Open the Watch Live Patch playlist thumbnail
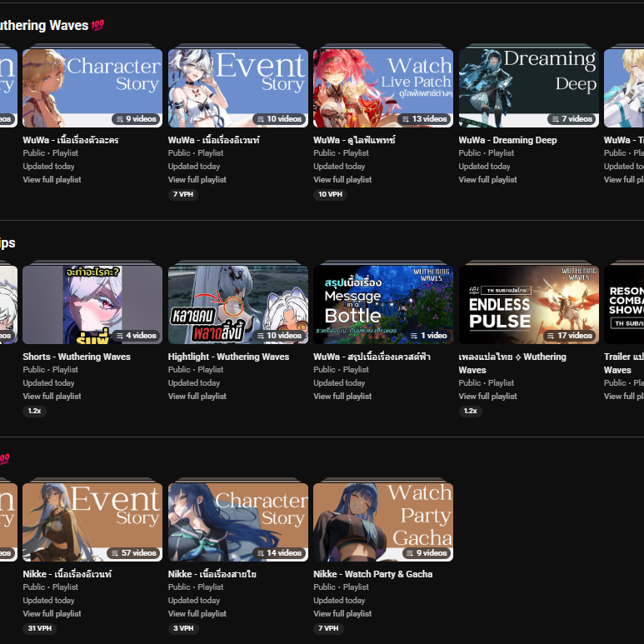Viewport: 644px width, 644px height. (x=383, y=87)
